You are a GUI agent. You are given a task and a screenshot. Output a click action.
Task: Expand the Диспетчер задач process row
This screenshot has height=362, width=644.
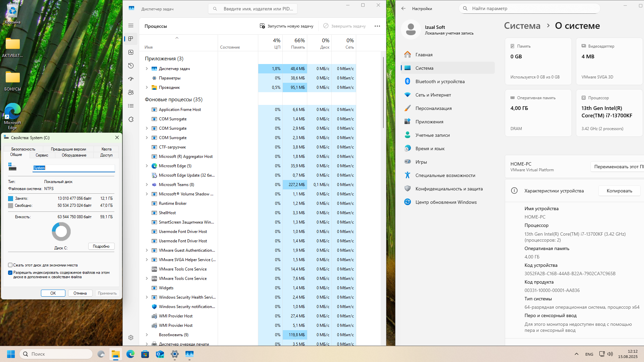point(147,69)
